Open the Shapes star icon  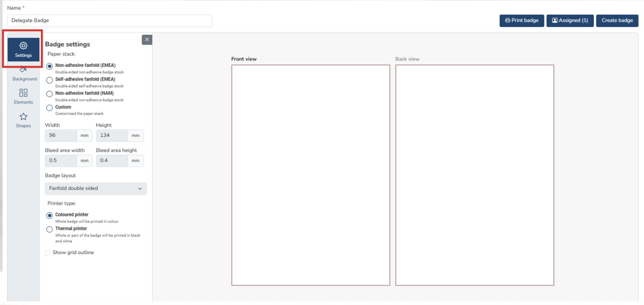pyautogui.click(x=23, y=120)
